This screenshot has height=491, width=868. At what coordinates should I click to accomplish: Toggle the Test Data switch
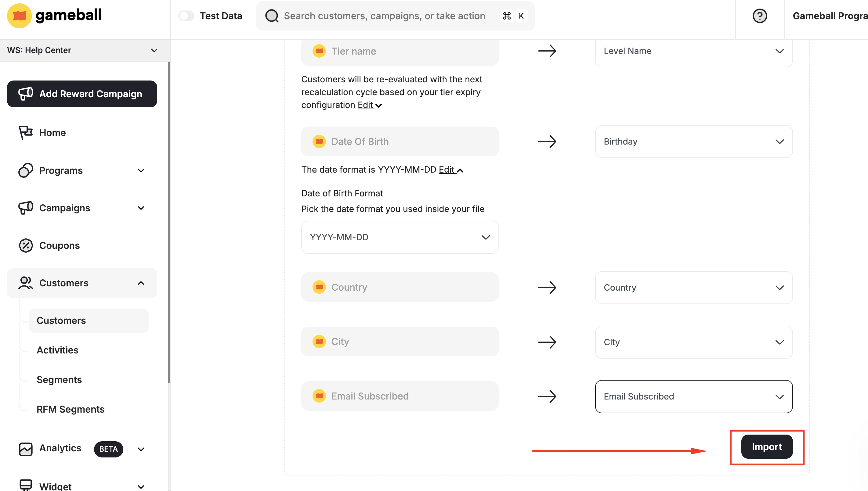[x=186, y=16]
